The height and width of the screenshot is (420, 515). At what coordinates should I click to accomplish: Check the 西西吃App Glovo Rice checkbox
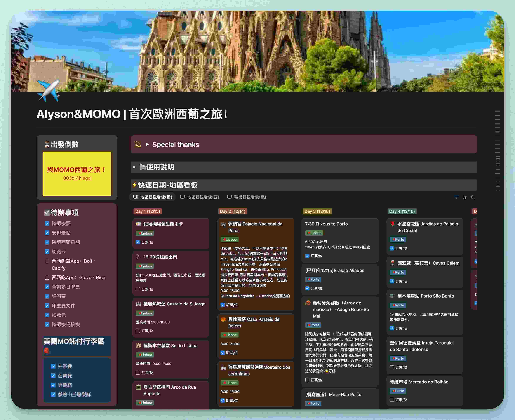47,278
